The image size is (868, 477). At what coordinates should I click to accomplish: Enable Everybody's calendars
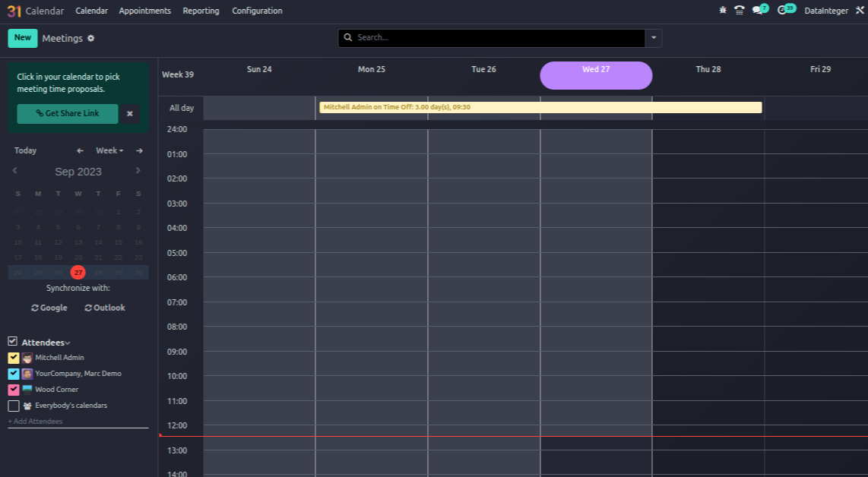[x=13, y=405]
